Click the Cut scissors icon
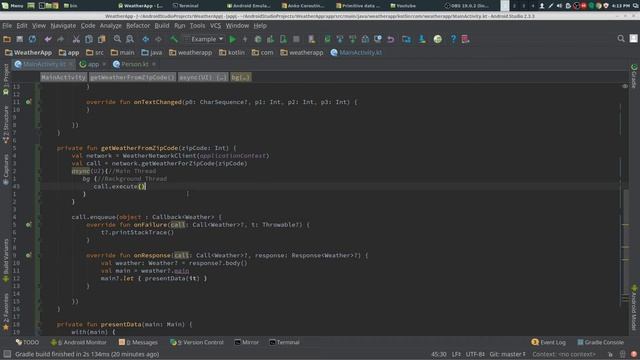The height and width of the screenshot is (360, 640). tap(76, 39)
